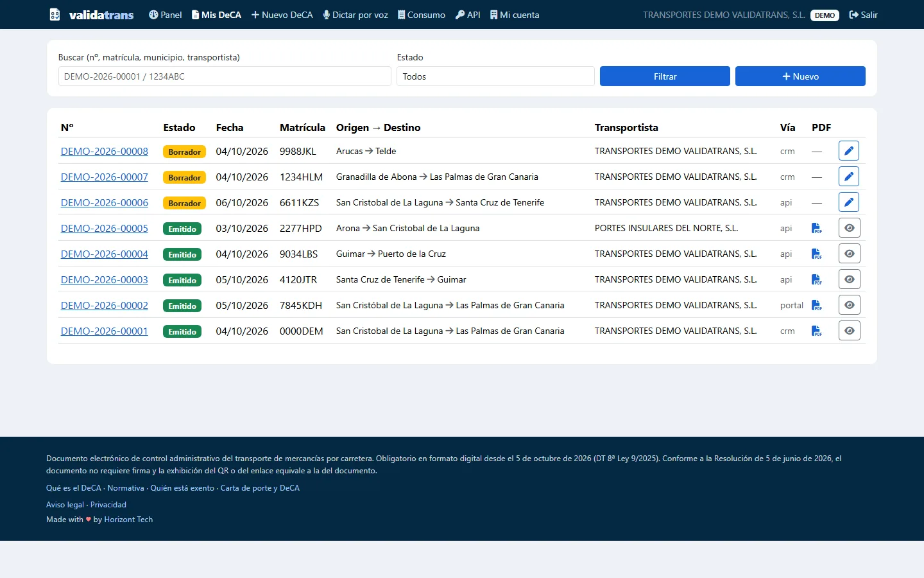
Task: Open Mi cuenta
Action: point(515,15)
